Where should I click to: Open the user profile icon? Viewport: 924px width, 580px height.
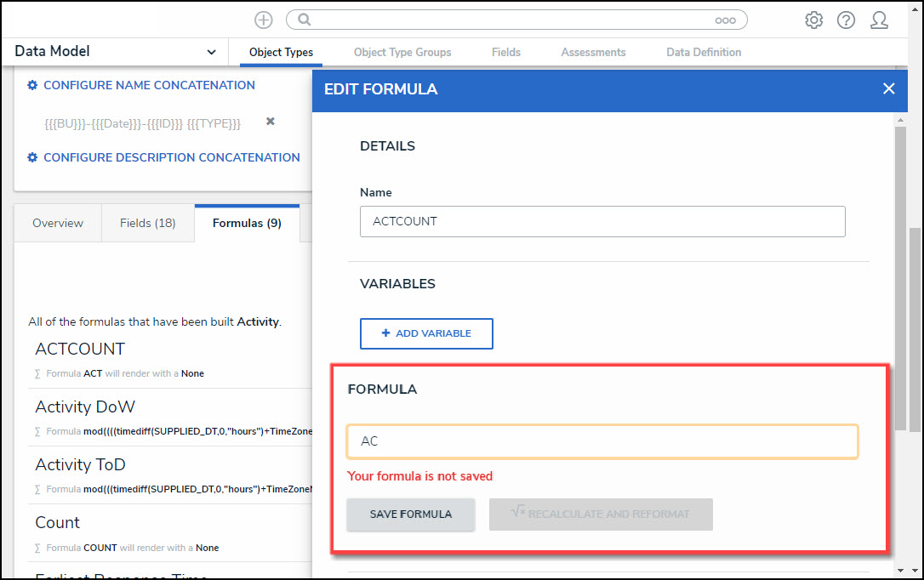click(879, 20)
